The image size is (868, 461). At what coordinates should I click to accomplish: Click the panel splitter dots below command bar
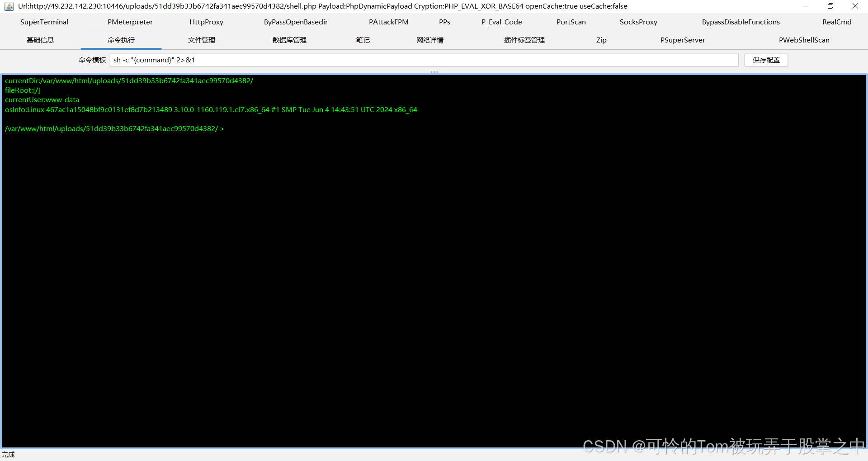point(434,71)
